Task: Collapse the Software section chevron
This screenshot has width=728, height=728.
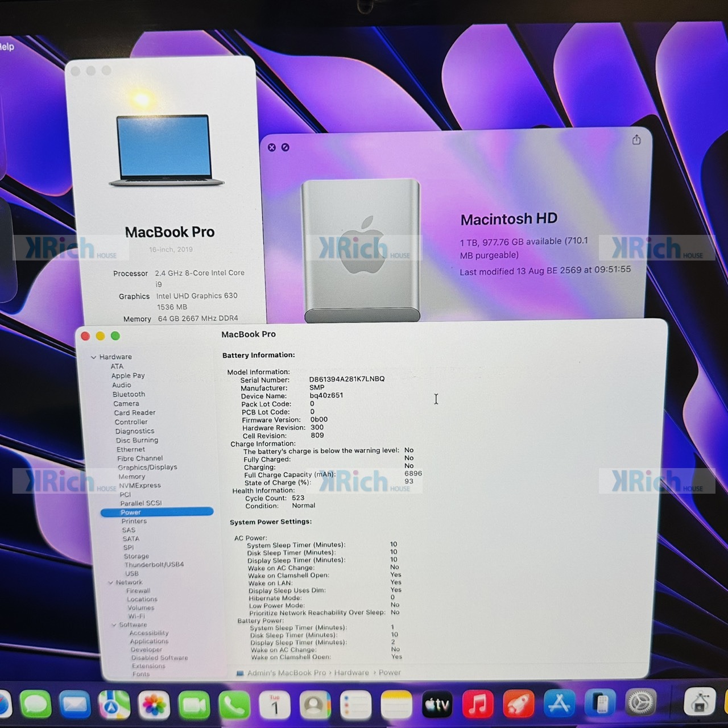Action: point(114,624)
